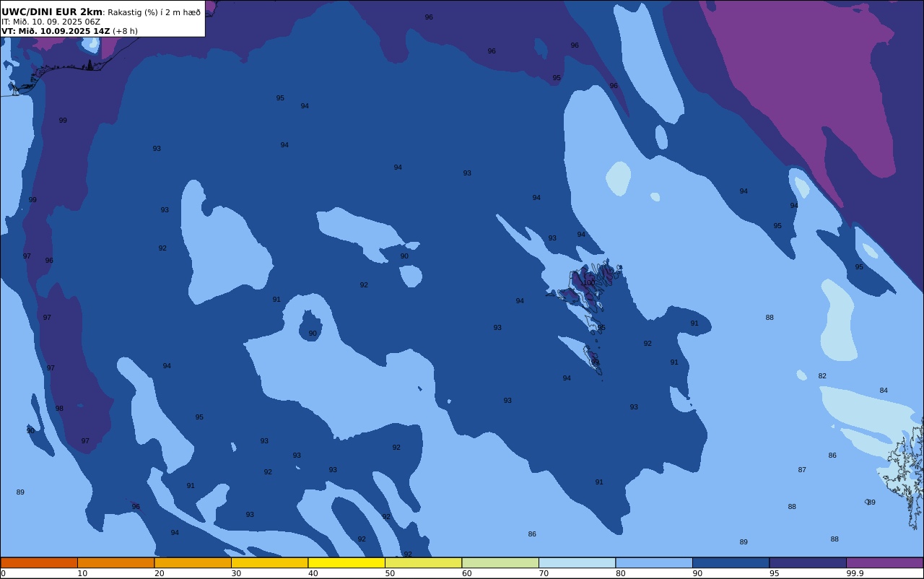Click the 0–10 dark orange legend swatch
The height and width of the screenshot is (579, 924).
click(x=39, y=562)
